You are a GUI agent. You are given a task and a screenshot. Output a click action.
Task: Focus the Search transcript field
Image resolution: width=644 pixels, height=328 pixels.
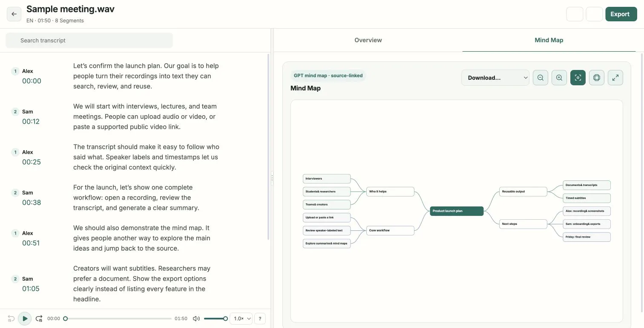point(89,41)
